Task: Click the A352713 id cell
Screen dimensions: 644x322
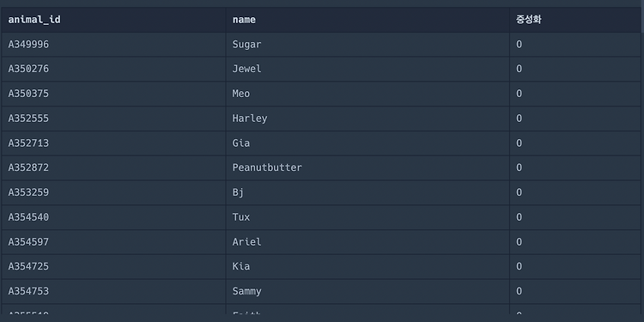Action: pos(113,143)
